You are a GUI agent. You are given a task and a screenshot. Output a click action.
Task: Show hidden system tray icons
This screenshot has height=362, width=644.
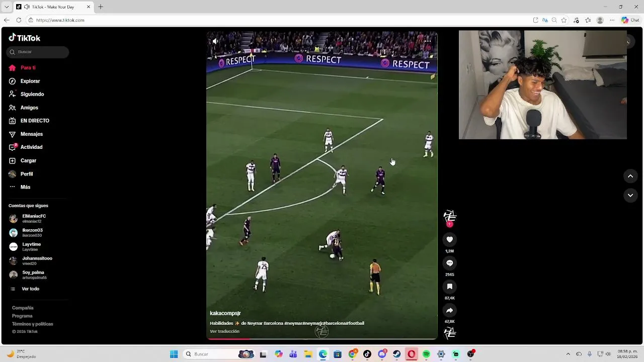coord(568,354)
